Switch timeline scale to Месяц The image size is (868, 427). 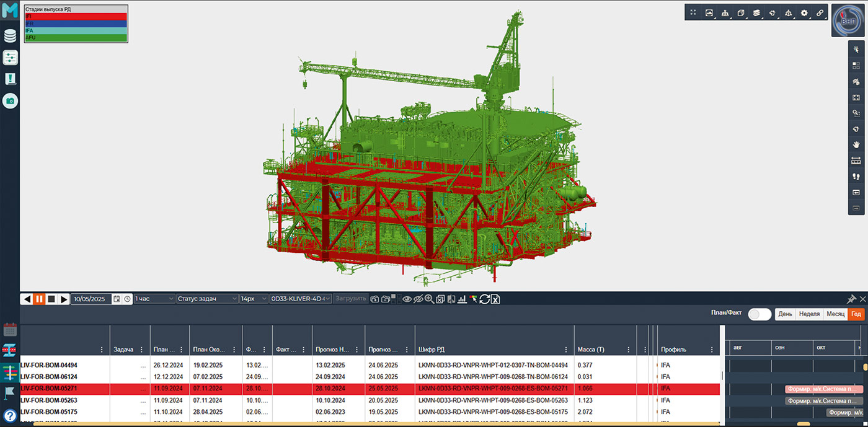point(835,314)
